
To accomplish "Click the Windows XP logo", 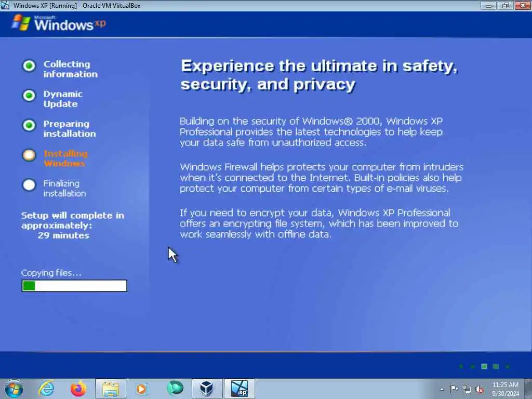I will pos(59,23).
